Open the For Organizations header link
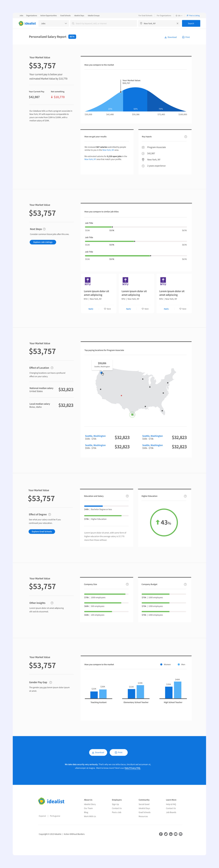The image size is (219, 868). 164,15
